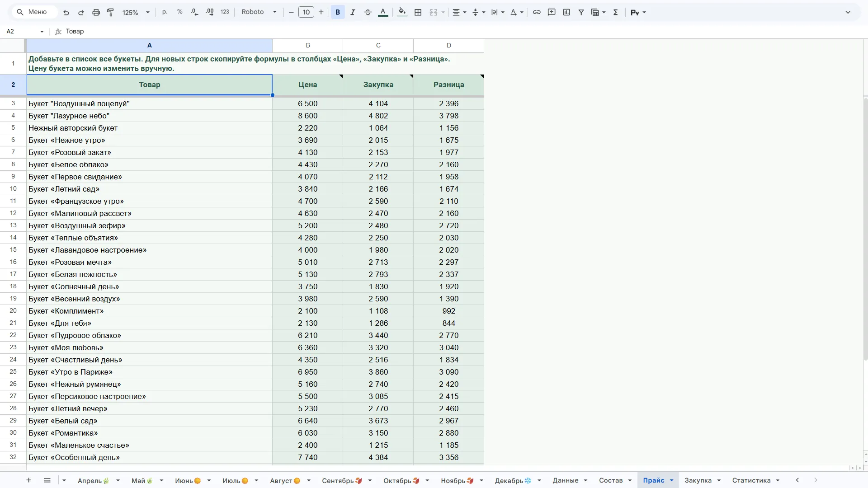Click the Undo icon in toolbar
This screenshot has width=868, height=488.
point(66,12)
